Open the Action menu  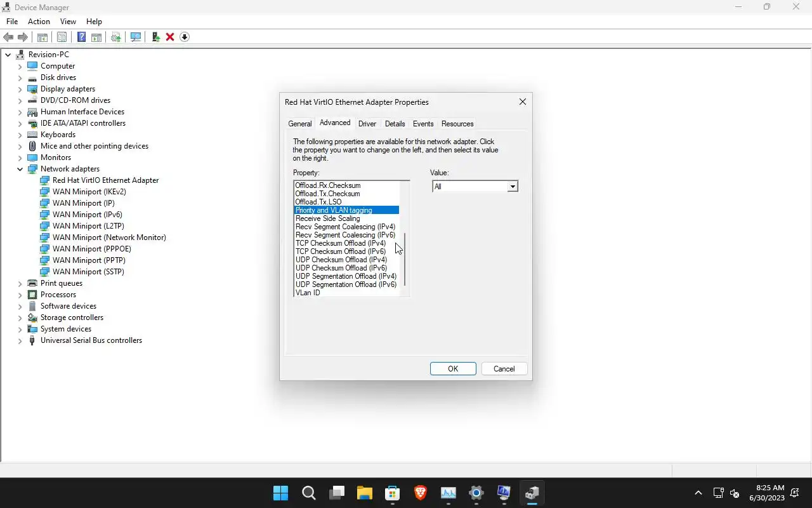39,21
